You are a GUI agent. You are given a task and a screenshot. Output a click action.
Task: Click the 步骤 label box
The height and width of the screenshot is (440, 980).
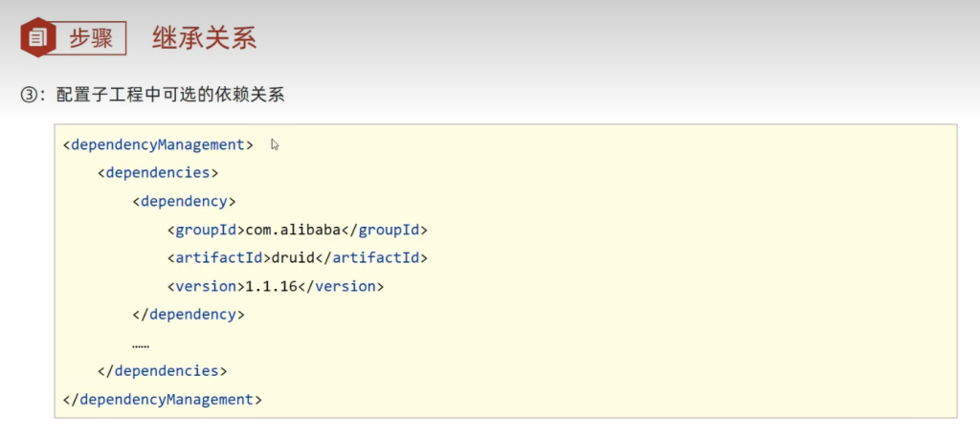click(x=91, y=38)
